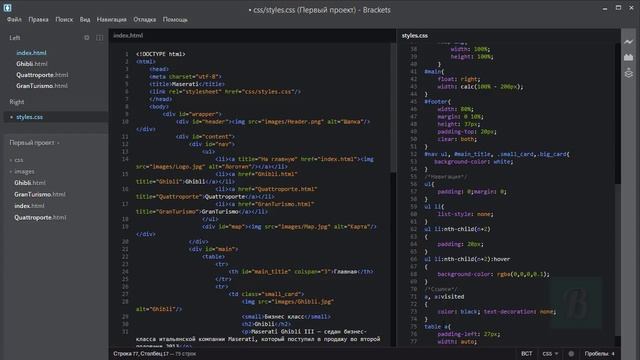Click the layers icon in right toolbar

coord(629,73)
